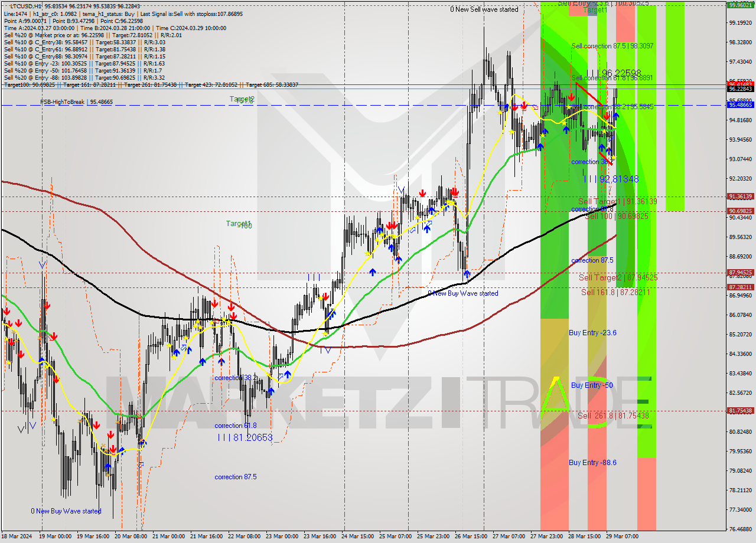Click the red 87.28211 price tag
Image resolution: width=756 pixels, height=543 pixels.
click(x=741, y=287)
